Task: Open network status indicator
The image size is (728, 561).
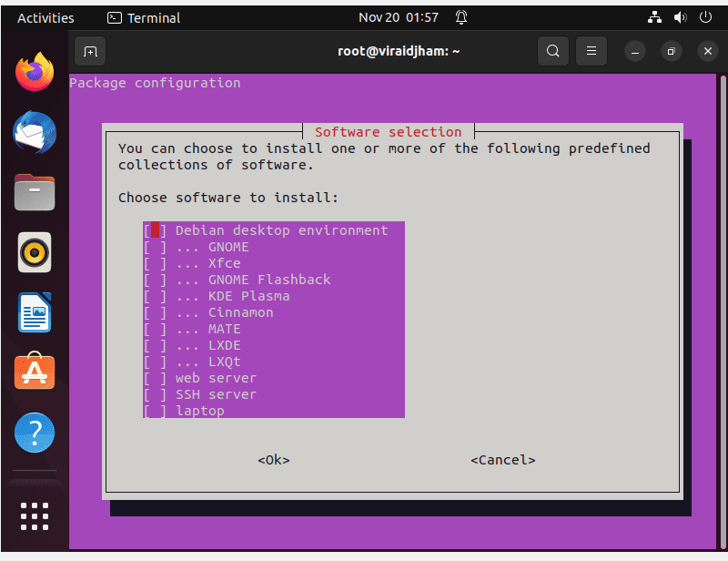Action: 654,17
